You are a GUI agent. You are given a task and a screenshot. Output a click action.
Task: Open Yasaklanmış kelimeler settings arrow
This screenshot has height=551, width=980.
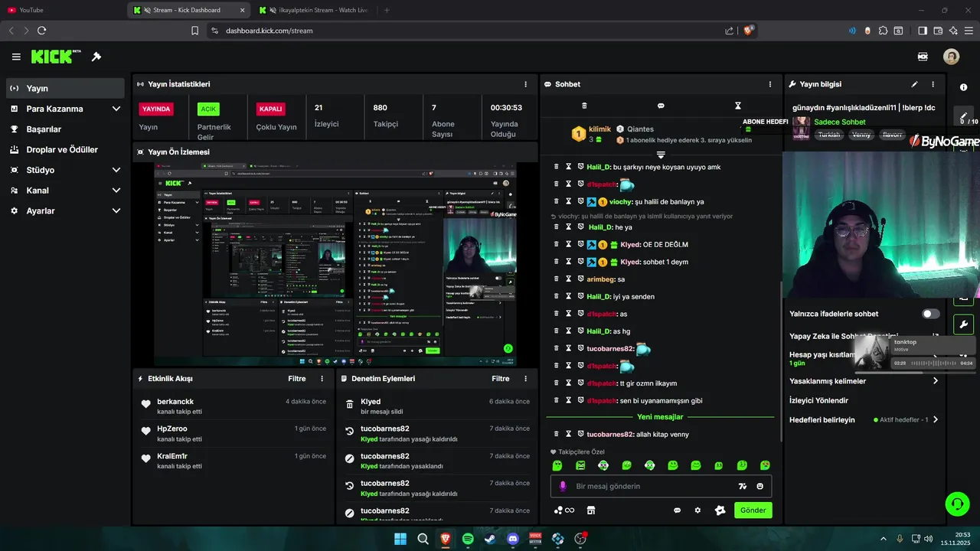[x=935, y=381]
